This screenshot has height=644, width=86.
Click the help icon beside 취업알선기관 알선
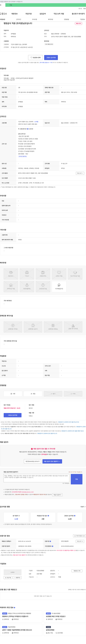tap(48, 516)
